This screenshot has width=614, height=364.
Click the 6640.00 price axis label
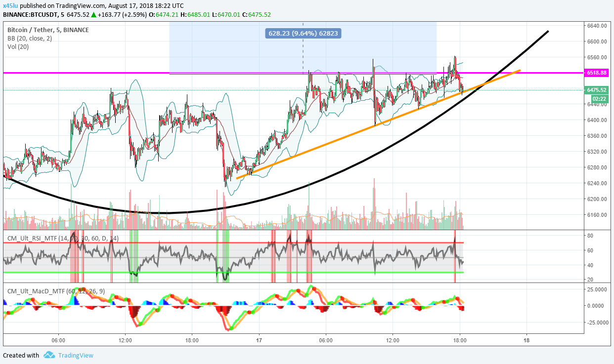[x=597, y=26]
